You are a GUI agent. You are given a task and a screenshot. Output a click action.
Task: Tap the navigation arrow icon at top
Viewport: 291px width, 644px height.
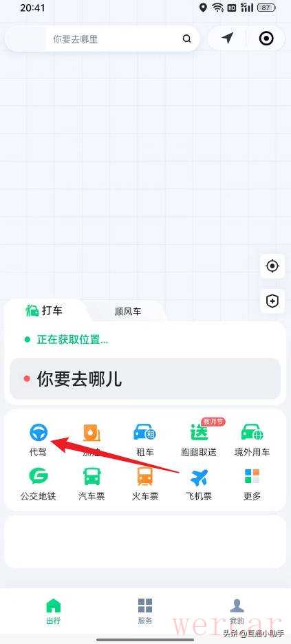click(227, 39)
